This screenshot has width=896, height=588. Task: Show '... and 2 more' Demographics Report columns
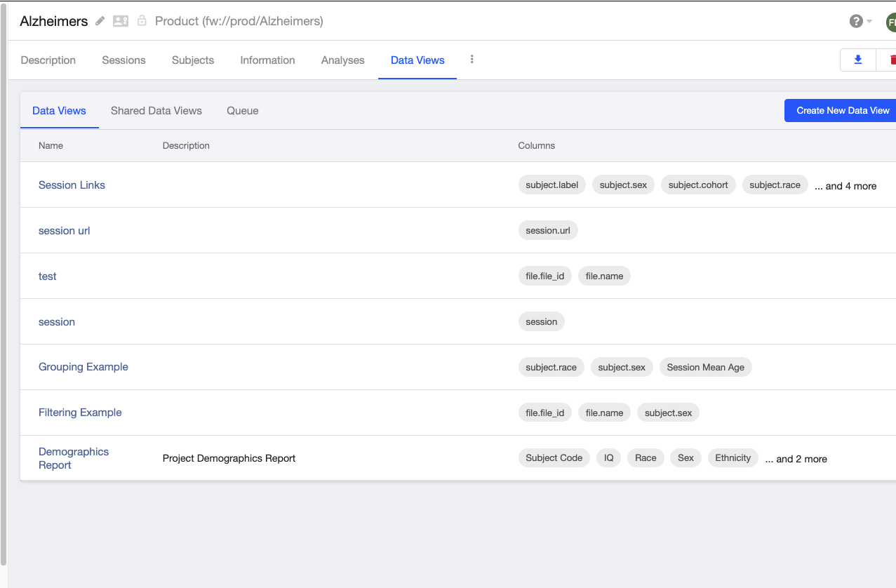coord(796,458)
